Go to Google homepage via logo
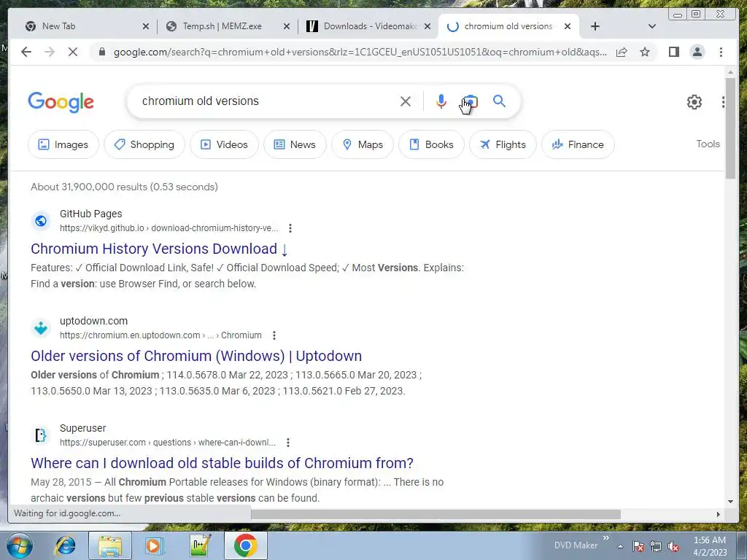The image size is (747, 560). [x=61, y=102]
